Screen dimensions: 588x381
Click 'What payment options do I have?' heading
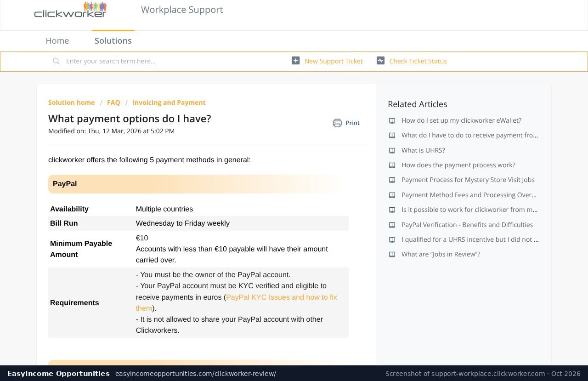point(130,119)
